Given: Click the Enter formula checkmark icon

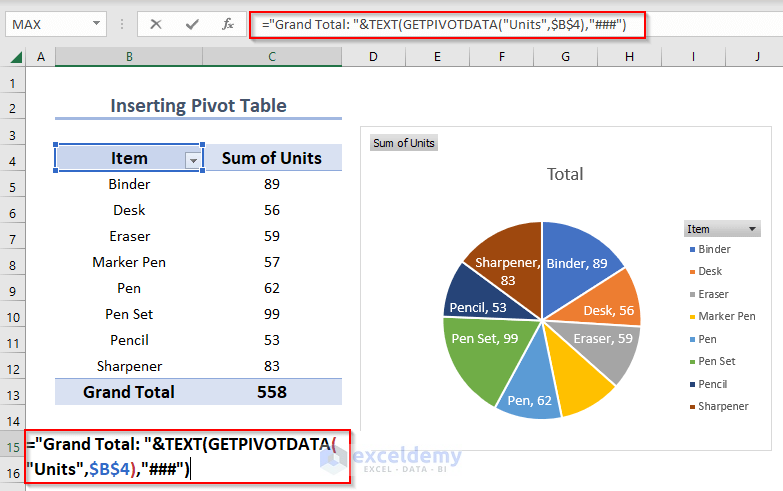Looking at the screenshot, I should coord(191,24).
